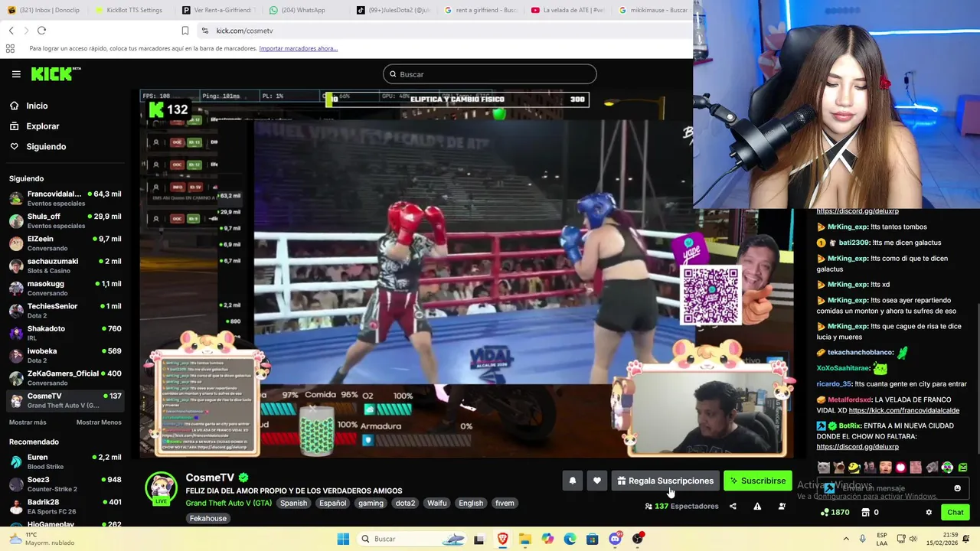The width and height of the screenshot is (980, 551).
Task: Click Importar marcadores ahora link
Action: coord(299,48)
